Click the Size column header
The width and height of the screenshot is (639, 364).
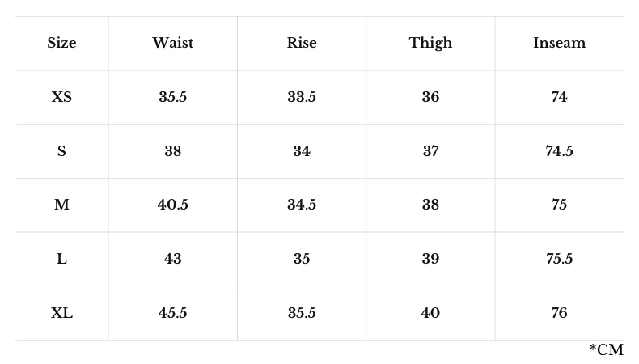[x=61, y=43]
